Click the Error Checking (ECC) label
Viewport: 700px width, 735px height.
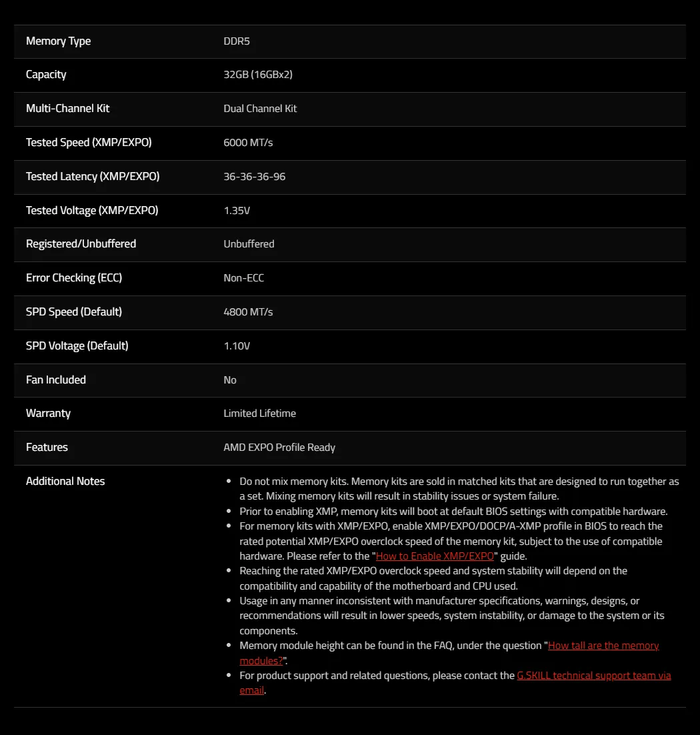74,278
